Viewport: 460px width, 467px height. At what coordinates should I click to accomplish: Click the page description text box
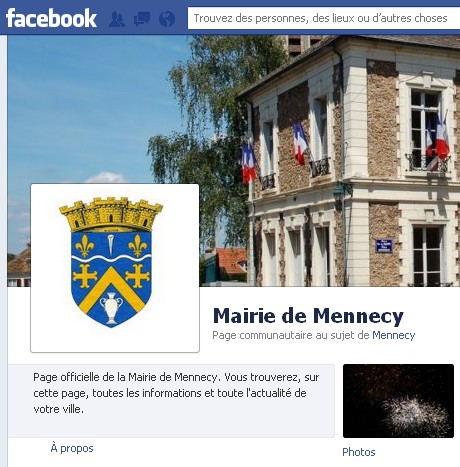point(171,401)
